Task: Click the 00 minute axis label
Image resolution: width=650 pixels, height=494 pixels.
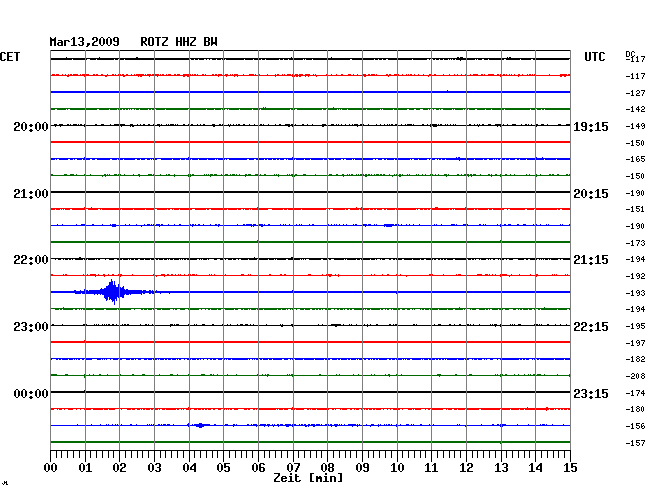Action: [x=51, y=467]
